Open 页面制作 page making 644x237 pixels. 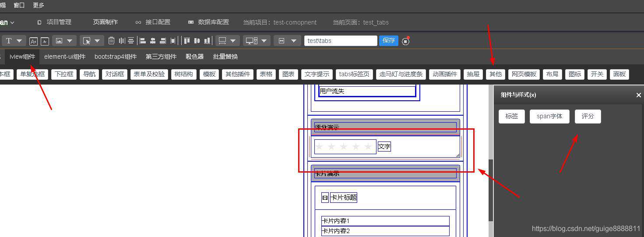point(105,22)
